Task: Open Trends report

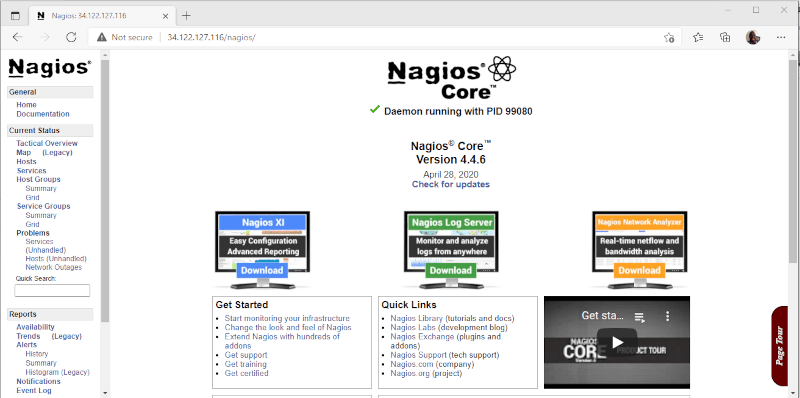Action: [x=28, y=336]
